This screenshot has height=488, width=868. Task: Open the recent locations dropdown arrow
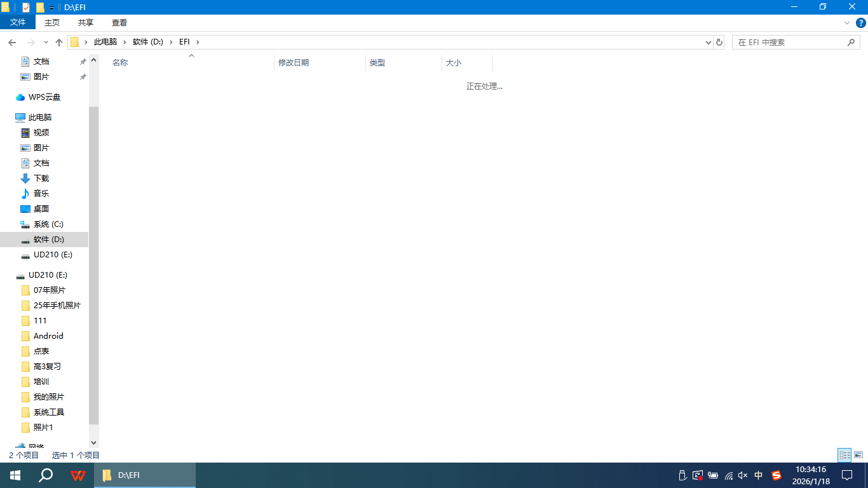46,42
